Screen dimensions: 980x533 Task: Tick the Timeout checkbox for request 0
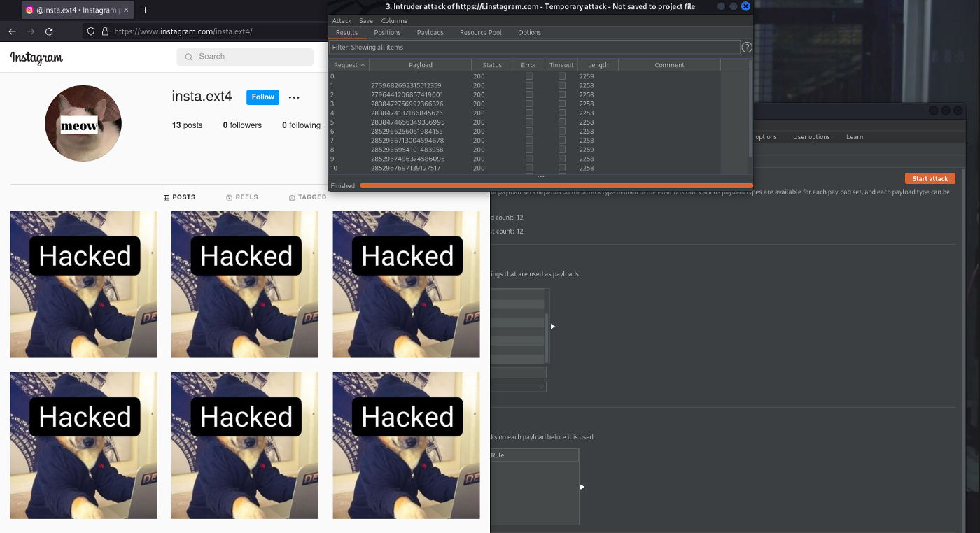coord(561,76)
